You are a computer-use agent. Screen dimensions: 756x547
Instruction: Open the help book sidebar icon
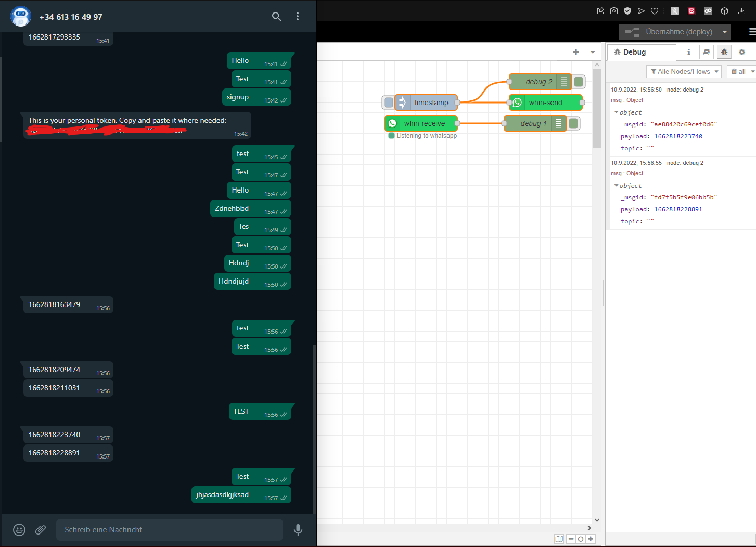(x=706, y=52)
